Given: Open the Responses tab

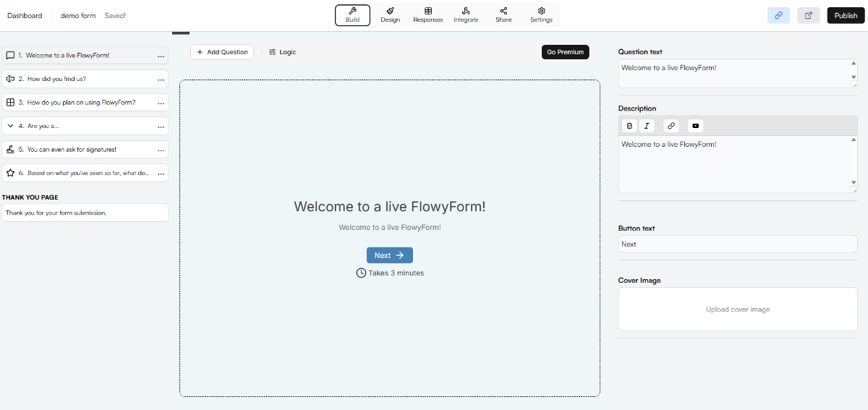Looking at the screenshot, I should click(428, 15).
